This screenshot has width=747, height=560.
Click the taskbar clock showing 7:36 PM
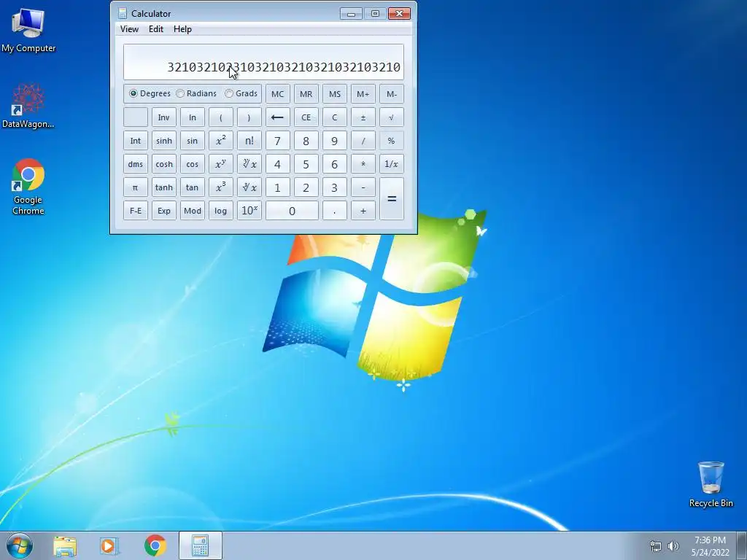coord(710,545)
